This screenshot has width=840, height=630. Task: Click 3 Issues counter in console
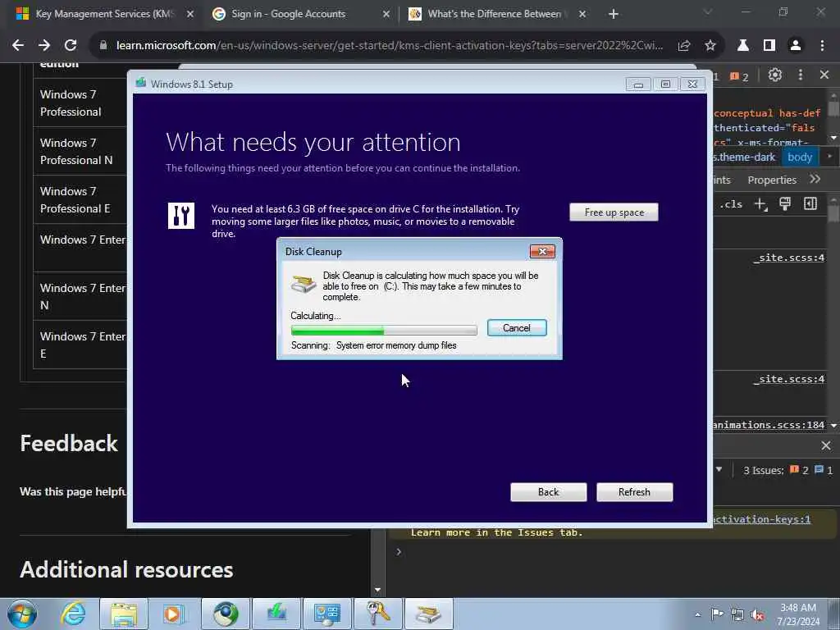point(787,470)
